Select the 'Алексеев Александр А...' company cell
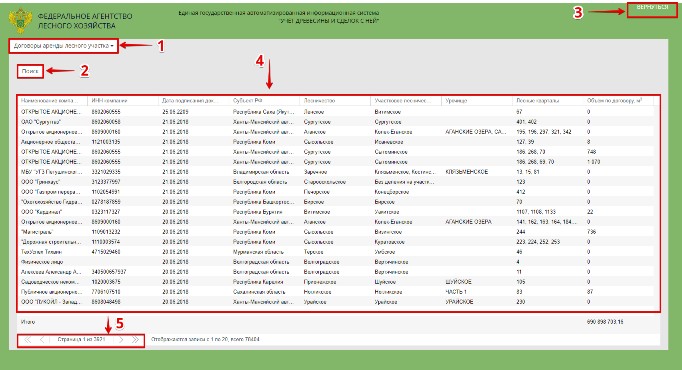 (x=51, y=272)
